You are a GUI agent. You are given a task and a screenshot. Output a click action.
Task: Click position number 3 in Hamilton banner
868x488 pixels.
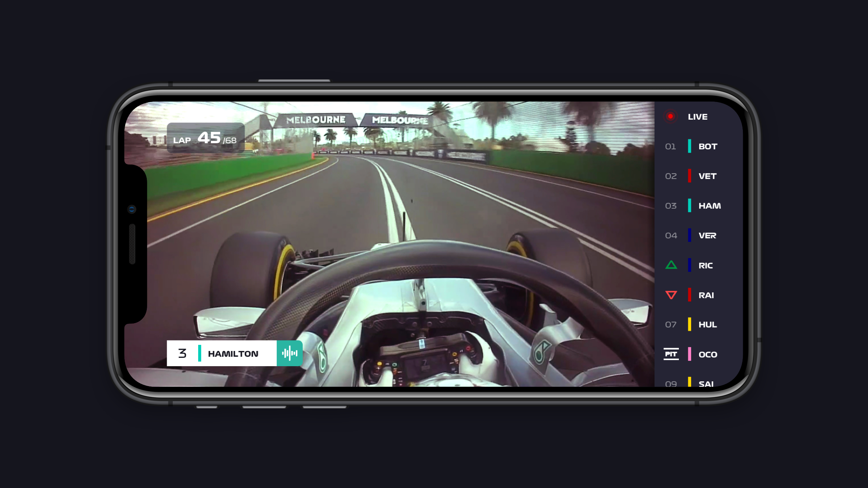182,353
